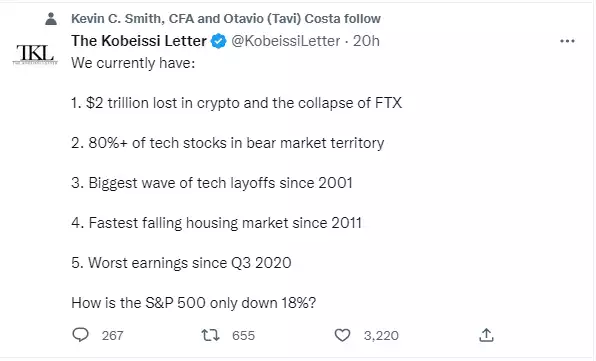The width and height of the screenshot is (596, 361).
Task: Click the line about FTX collapse
Action: click(236, 103)
